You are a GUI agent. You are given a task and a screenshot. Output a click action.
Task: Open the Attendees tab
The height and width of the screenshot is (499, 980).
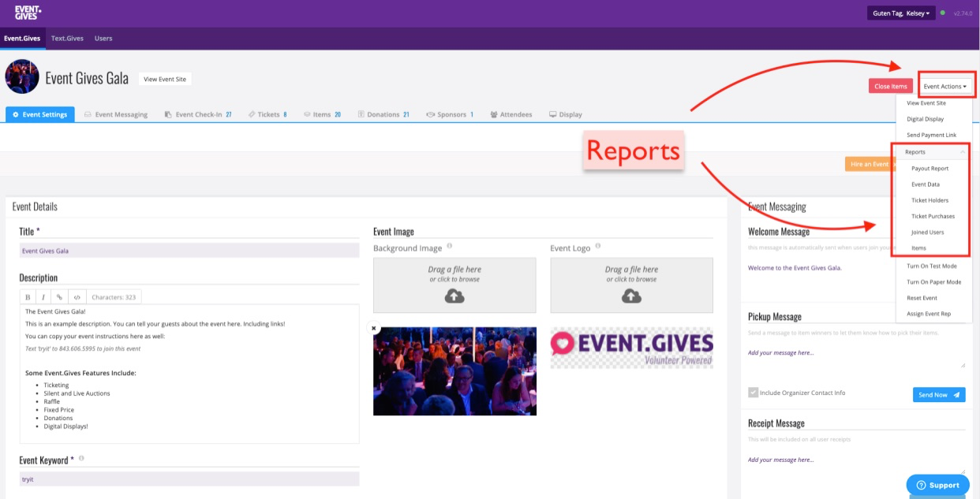pos(511,114)
